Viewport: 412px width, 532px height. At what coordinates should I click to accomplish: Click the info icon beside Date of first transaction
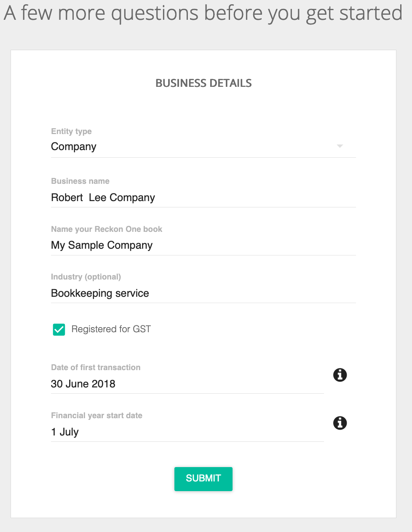[340, 375]
